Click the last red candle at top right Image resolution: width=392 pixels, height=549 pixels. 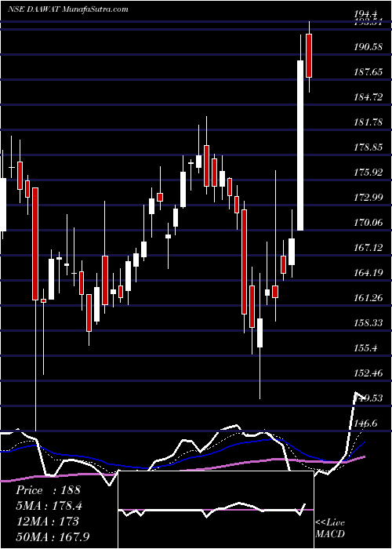pos(309,56)
